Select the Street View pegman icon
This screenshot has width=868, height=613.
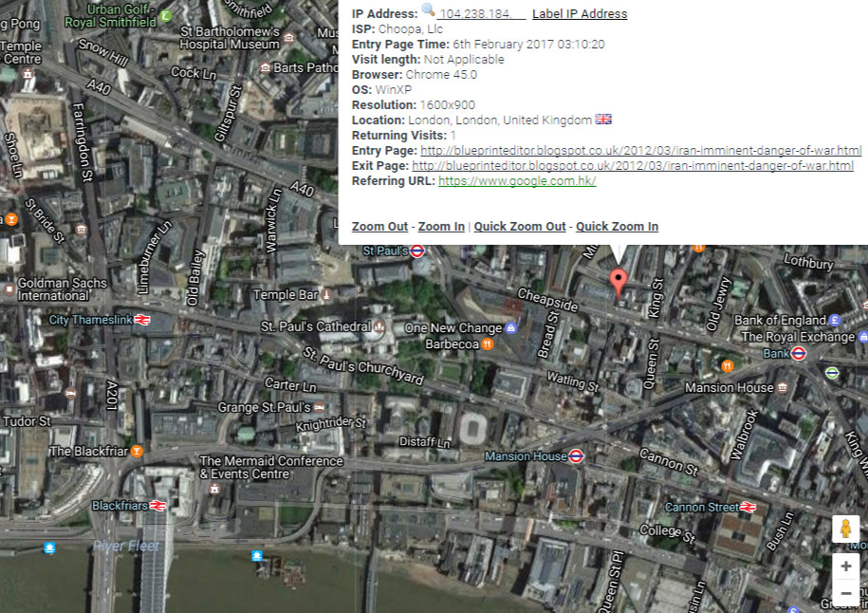coord(845,529)
